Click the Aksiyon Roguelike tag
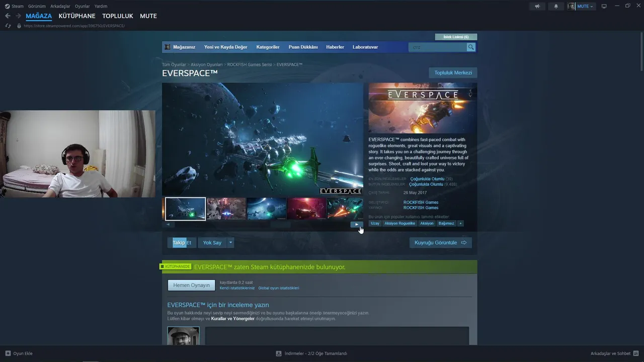 pyautogui.click(x=400, y=223)
